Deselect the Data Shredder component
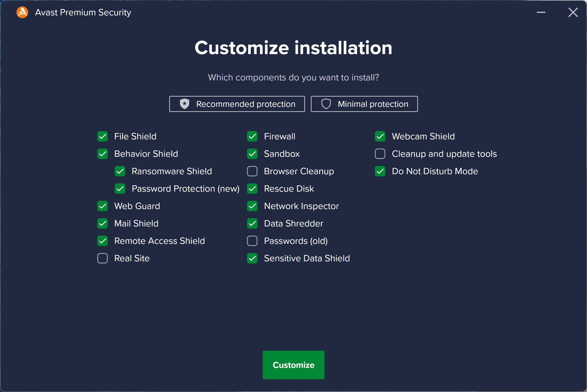This screenshot has width=587, height=392. [252, 223]
